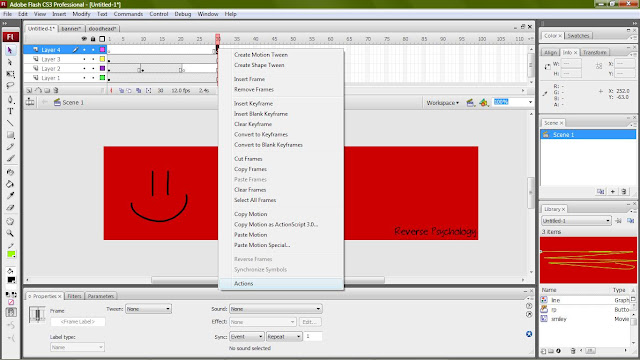
Task: Open the Repeat dropdown
Action: pyautogui.click(x=284, y=337)
